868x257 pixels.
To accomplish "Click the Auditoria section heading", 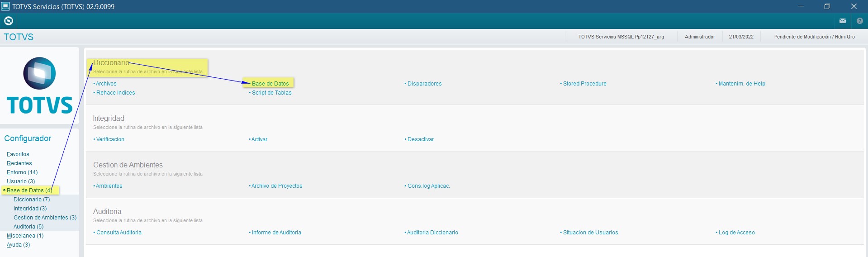I will point(107,211).
